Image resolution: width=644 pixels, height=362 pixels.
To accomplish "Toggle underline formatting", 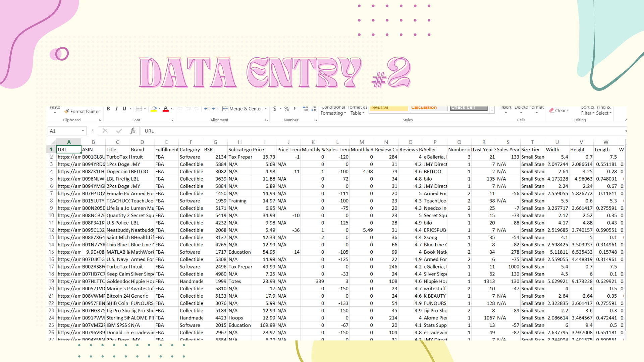I will tap(124, 109).
